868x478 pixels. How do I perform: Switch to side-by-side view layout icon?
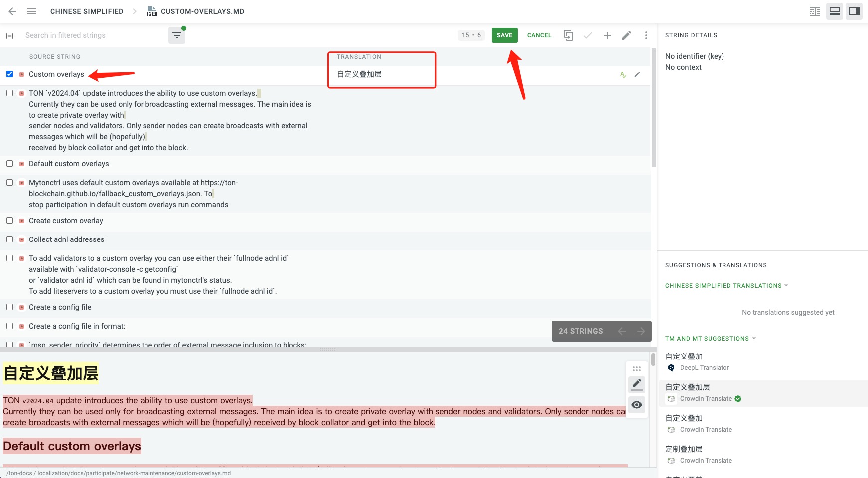(x=815, y=11)
